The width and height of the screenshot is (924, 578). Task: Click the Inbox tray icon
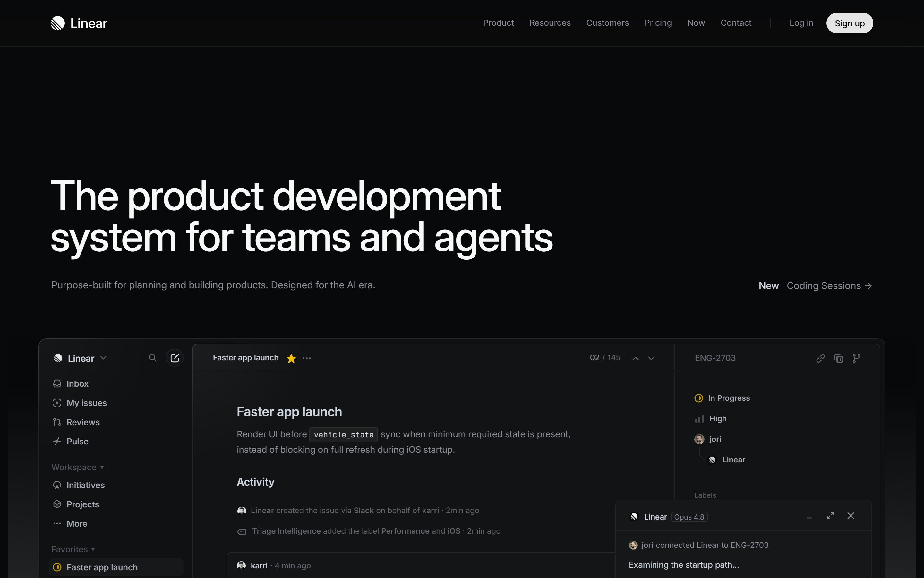[57, 383]
